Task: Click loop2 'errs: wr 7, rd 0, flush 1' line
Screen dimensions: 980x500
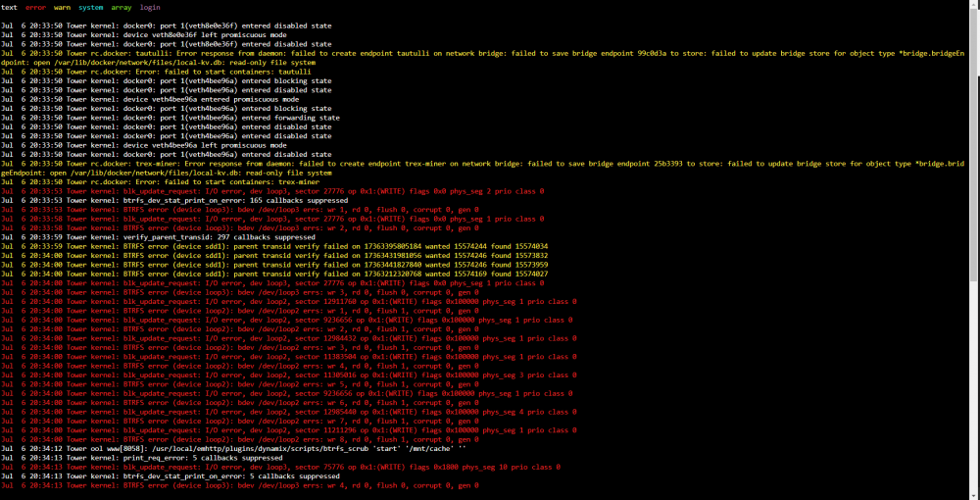Action: point(240,422)
